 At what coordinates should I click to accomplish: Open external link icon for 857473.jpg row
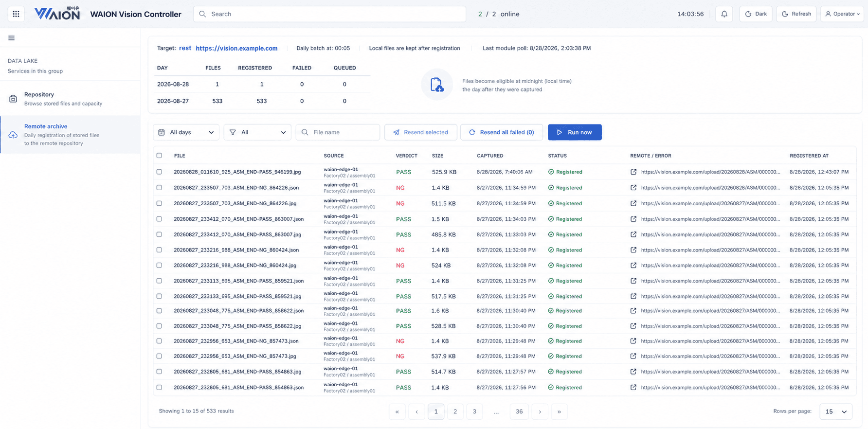(633, 356)
